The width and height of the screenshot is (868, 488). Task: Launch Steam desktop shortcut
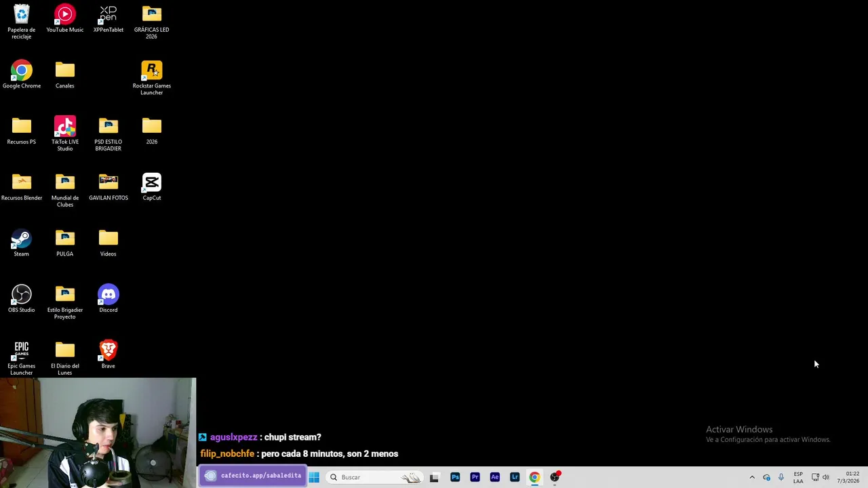click(x=21, y=243)
